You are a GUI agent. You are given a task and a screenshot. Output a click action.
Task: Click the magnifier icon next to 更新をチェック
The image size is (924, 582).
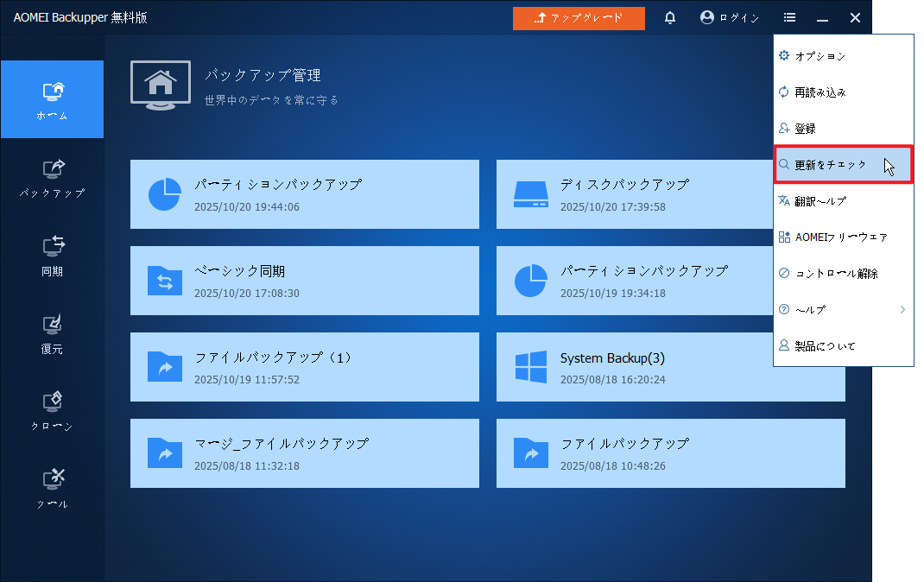[784, 164]
